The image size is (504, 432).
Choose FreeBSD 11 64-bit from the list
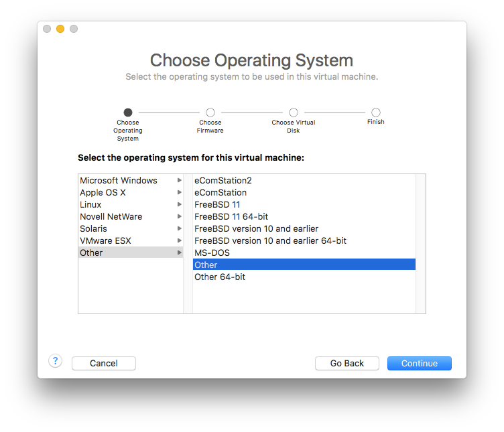232,217
